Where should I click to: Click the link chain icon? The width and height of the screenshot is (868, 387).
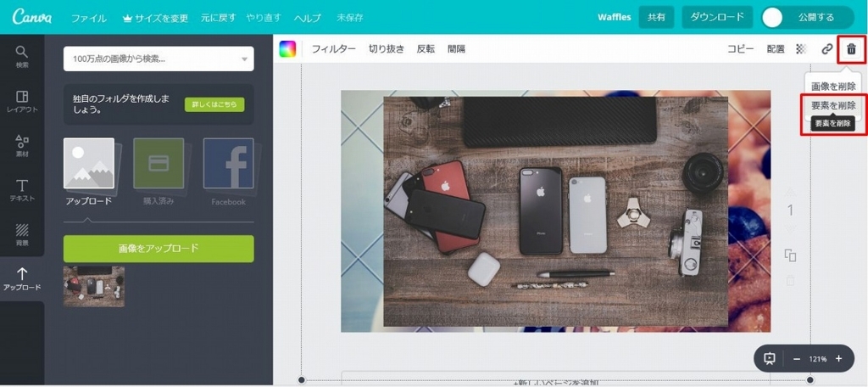[827, 48]
